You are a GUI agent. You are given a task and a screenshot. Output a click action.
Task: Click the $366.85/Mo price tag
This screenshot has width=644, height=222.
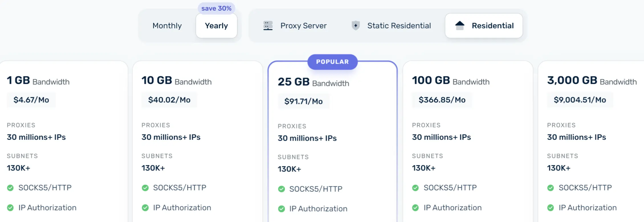[442, 100]
